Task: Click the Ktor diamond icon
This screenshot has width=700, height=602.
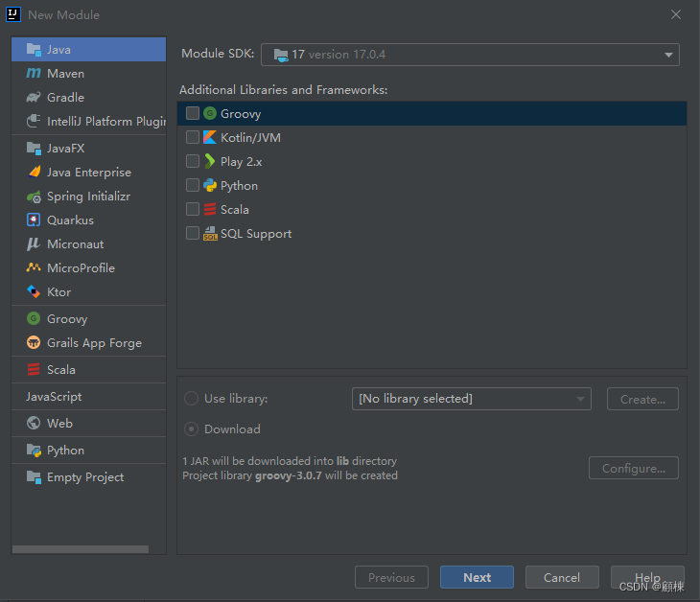Action: pos(34,291)
